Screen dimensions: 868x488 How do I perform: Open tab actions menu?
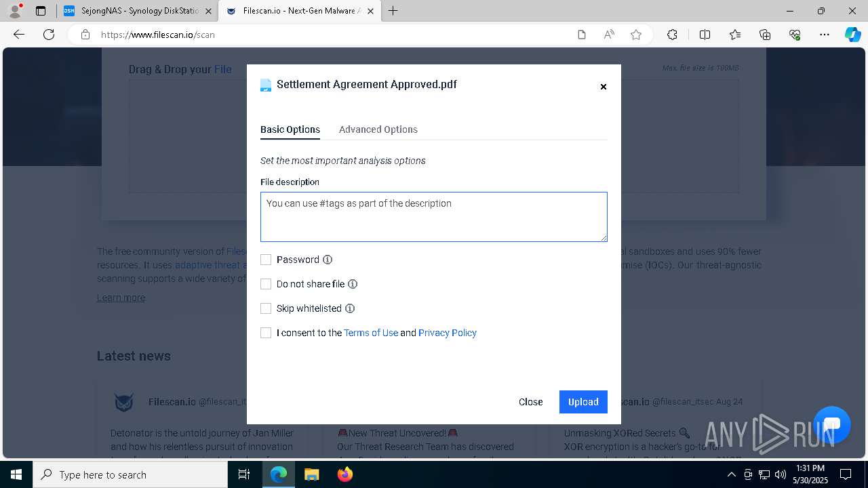41,11
